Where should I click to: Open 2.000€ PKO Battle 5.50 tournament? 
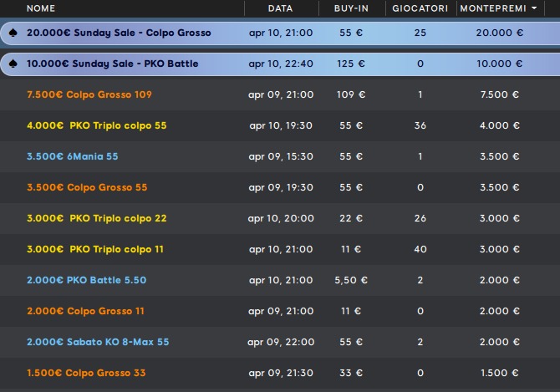tap(280, 280)
